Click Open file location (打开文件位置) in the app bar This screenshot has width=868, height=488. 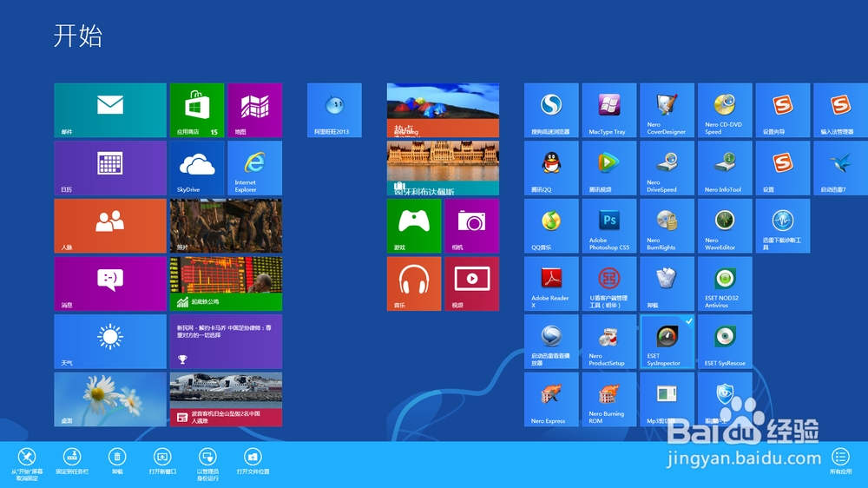click(253, 461)
